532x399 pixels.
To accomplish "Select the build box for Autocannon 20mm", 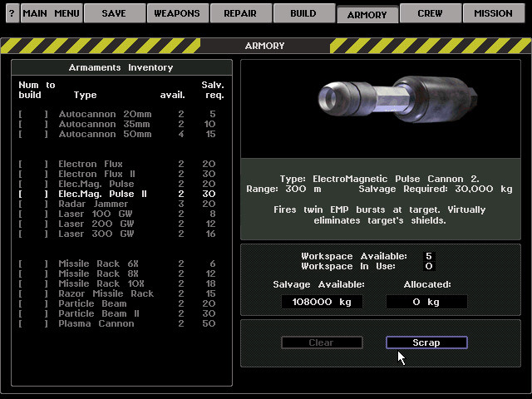I will click(33, 115).
